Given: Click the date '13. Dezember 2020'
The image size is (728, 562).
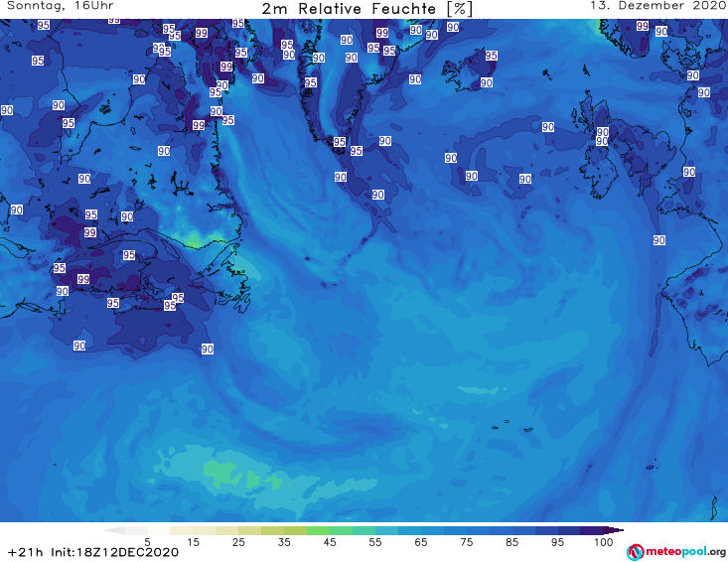Looking at the screenshot, I should coord(657,6).
